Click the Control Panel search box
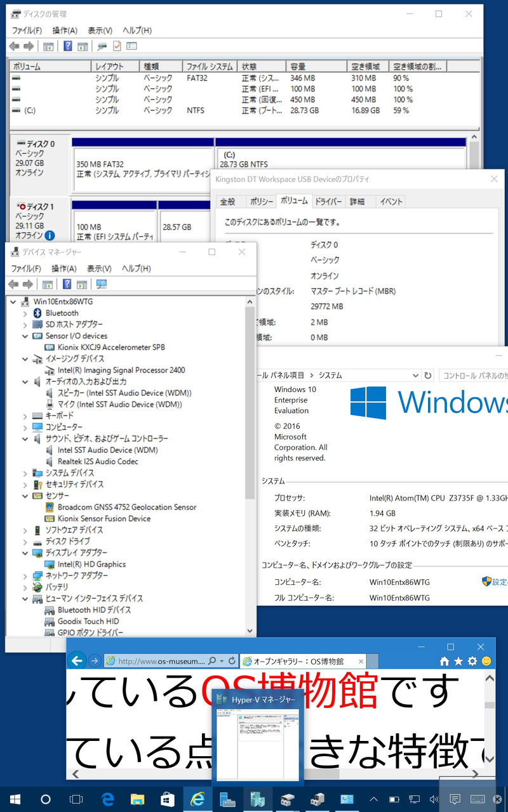Screen dimensions: 508x812 [474, 376]
